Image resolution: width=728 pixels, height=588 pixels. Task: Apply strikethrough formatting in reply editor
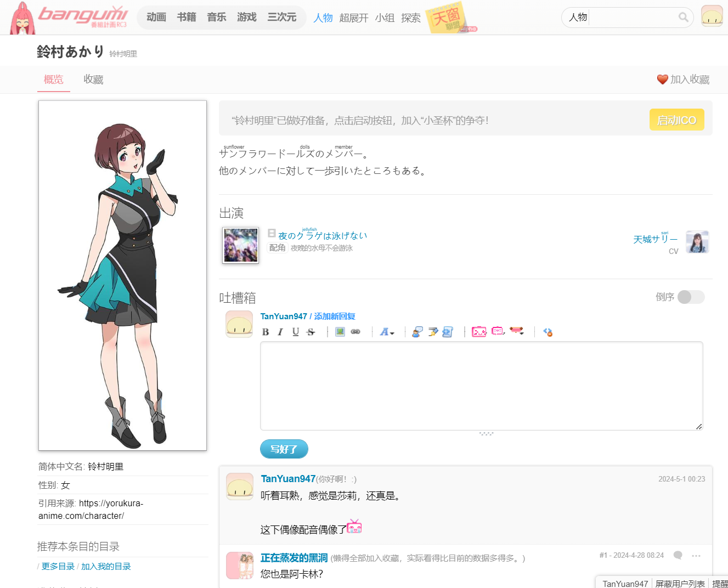click(x=311, y=332)
